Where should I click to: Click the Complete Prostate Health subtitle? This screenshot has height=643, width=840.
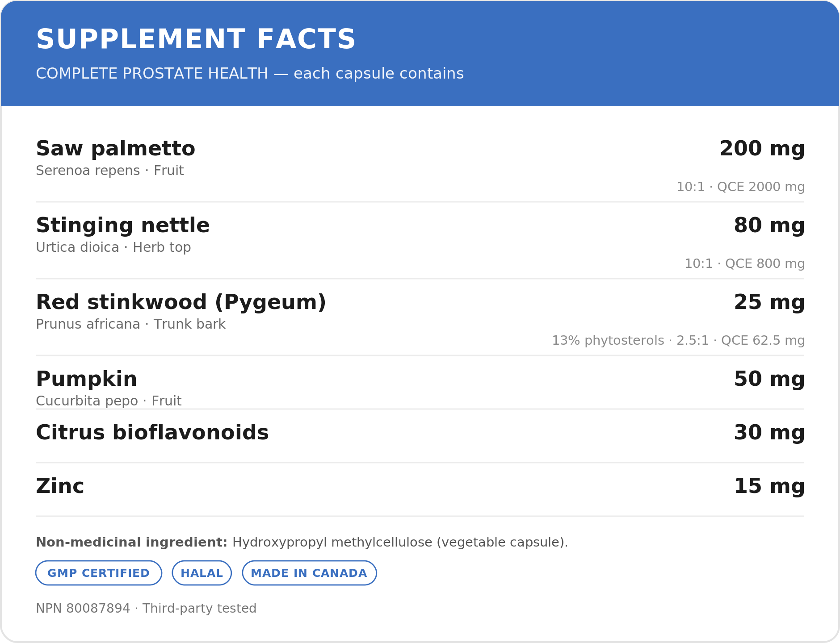[250, 74]
